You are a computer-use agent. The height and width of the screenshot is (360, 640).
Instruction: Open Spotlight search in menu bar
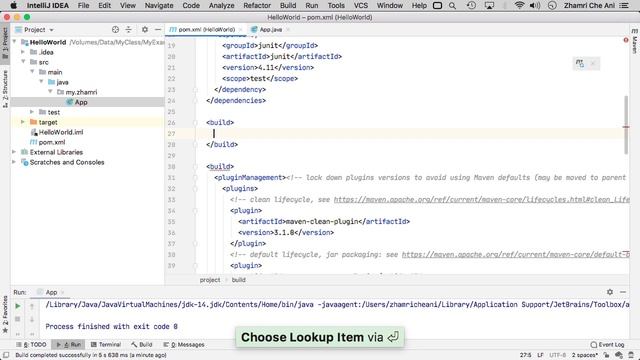click(452, 6)
